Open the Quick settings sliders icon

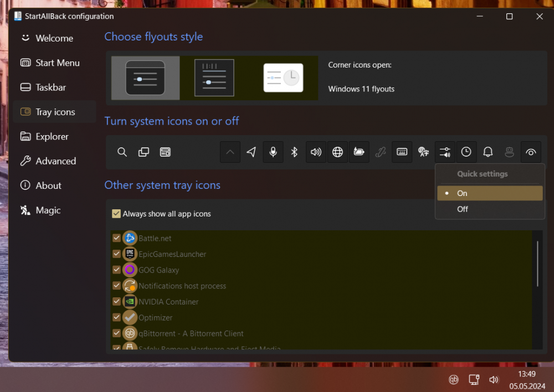tap(445, 152)
